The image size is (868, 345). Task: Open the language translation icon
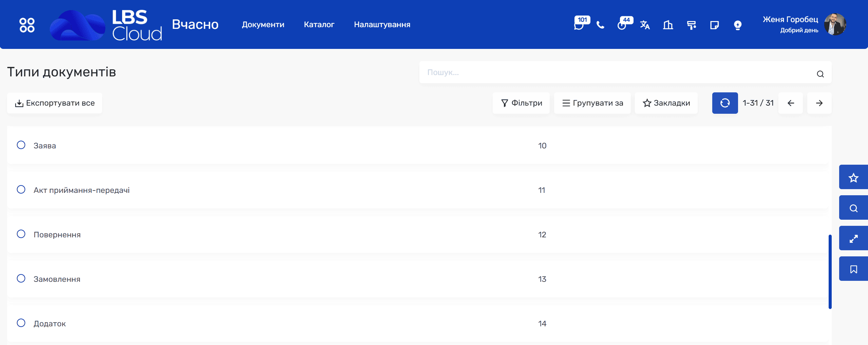point(645,25)
